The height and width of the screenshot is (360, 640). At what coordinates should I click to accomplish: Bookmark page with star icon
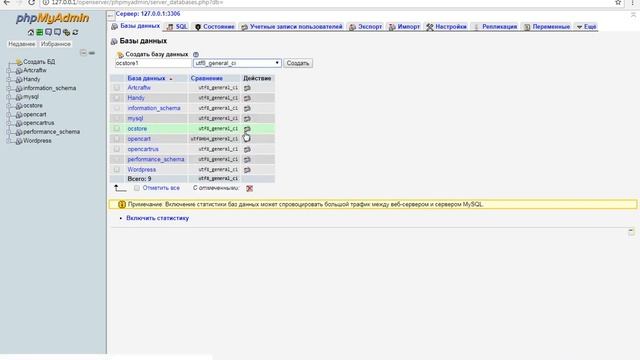[618, 2]
